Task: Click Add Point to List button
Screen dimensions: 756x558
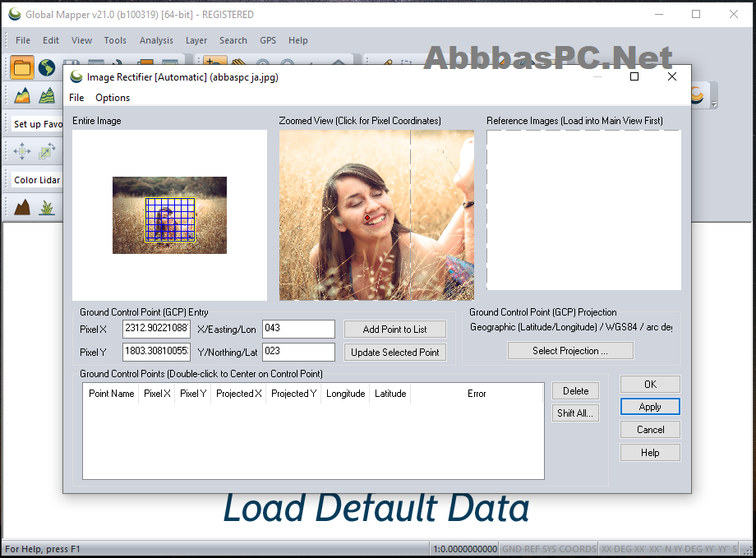Action: click(395, 330)
